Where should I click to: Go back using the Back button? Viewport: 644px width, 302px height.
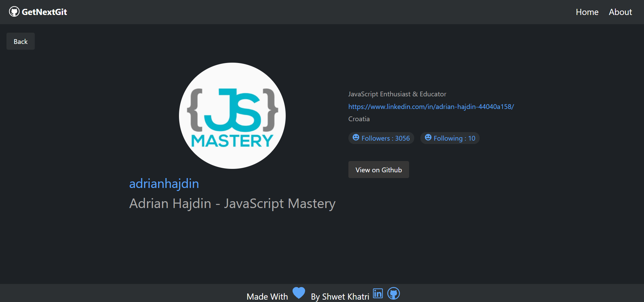click(20, 41)
